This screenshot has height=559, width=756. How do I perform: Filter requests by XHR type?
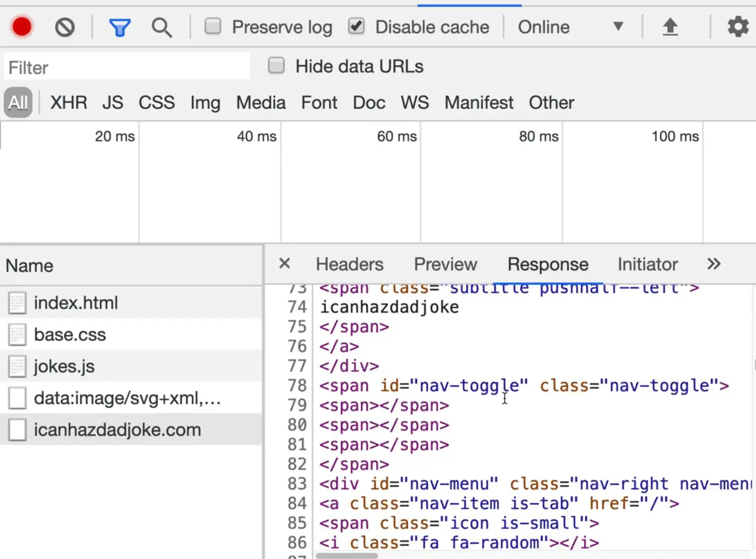[68, 103]
